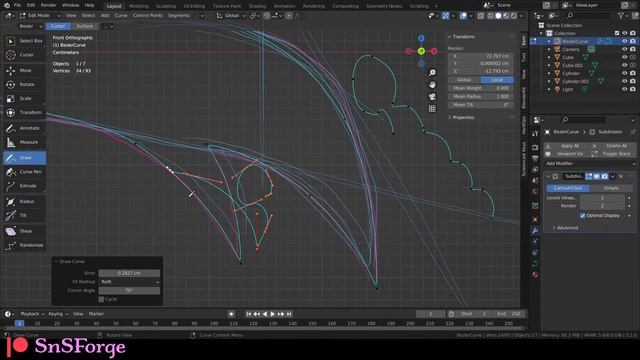Select the Select Box tool

24,41
